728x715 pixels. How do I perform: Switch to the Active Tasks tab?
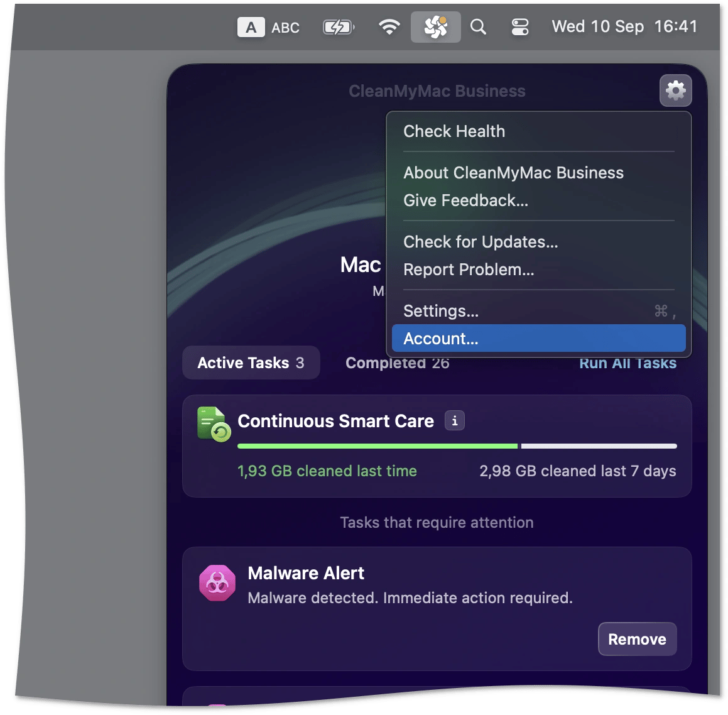point(251,363)
